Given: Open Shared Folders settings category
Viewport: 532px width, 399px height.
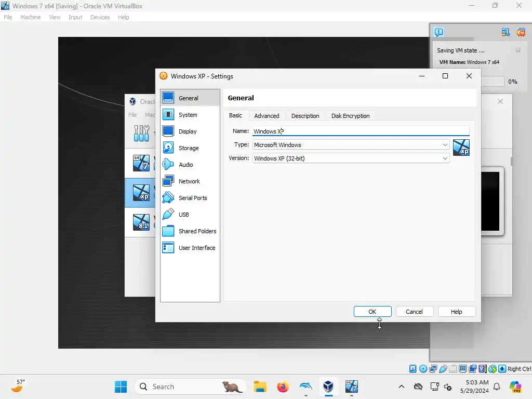Looking at the screenshot, I should click(190, 231).
